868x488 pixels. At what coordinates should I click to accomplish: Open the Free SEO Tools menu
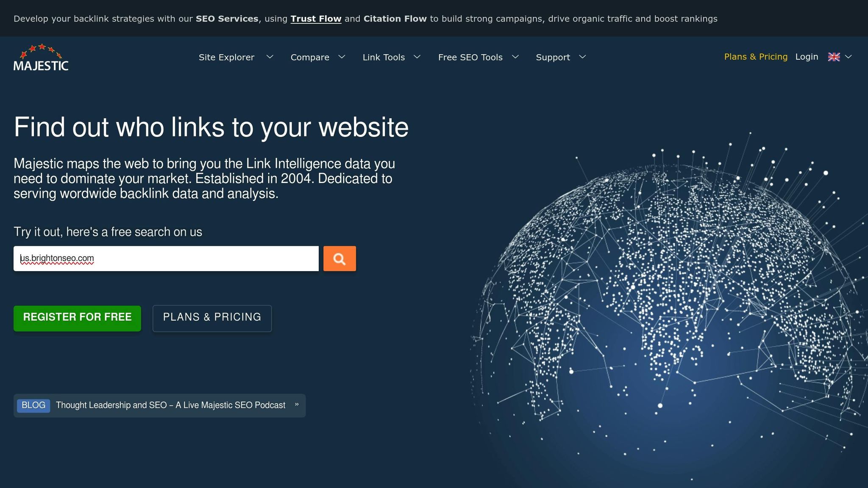(x=470, y=57)
